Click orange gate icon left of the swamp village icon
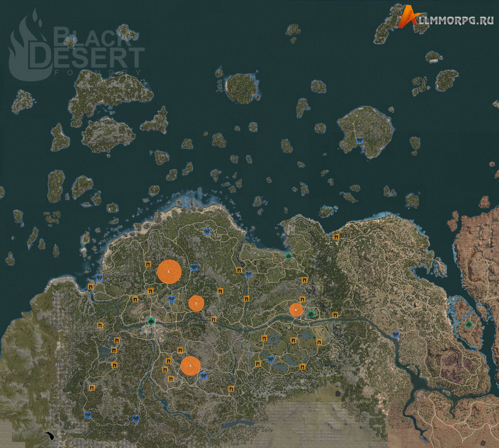This screenshot has width=499, height=448. coord(258,363)
